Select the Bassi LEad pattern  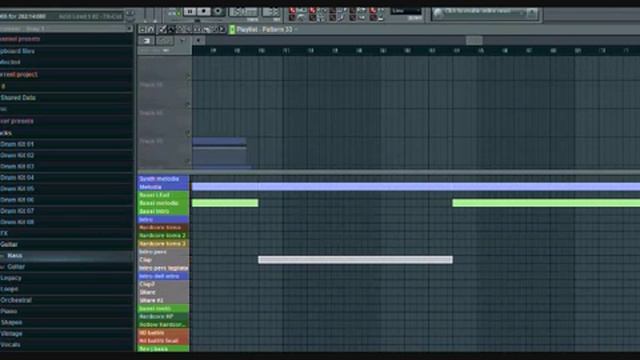pos(163,195)
